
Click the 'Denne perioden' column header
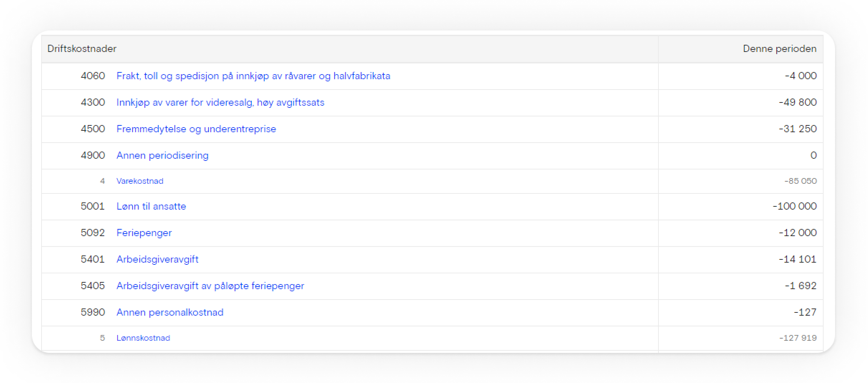pyautogui.click(x=780, y=49)
